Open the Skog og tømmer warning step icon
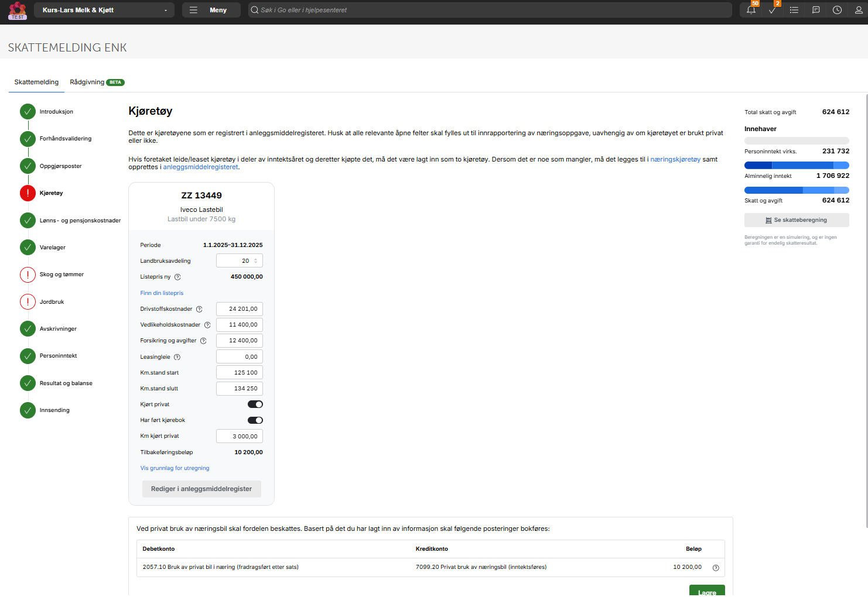Screen dimensions: 868x597 (x=28, y=275)
